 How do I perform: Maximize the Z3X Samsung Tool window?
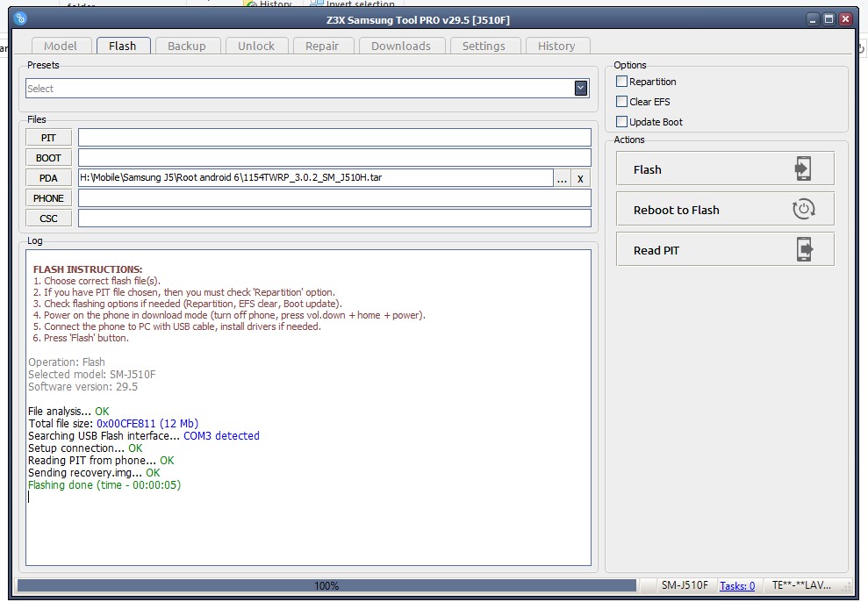click(x=829, y=19)
